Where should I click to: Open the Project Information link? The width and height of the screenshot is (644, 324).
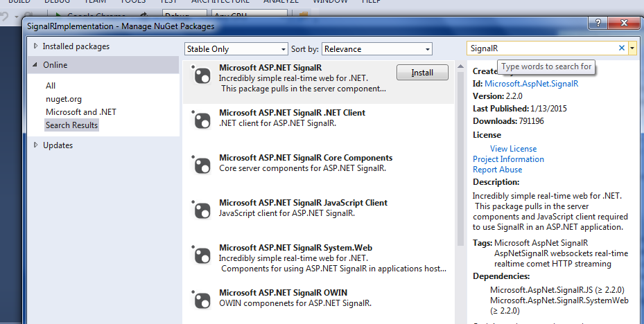(x=508, y=159)
